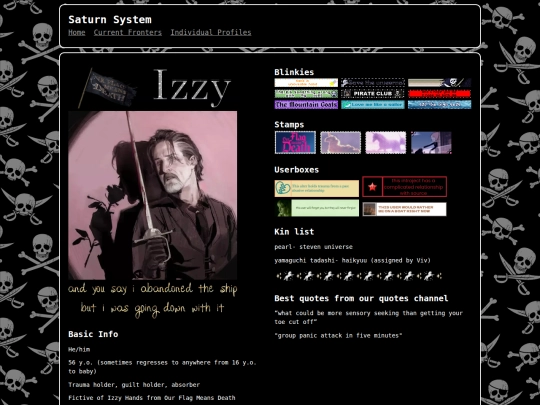This screenshot has width=540, height=405.
Task: Click 'pearl- steven universe' kin entry
Action: pos(313,247)
